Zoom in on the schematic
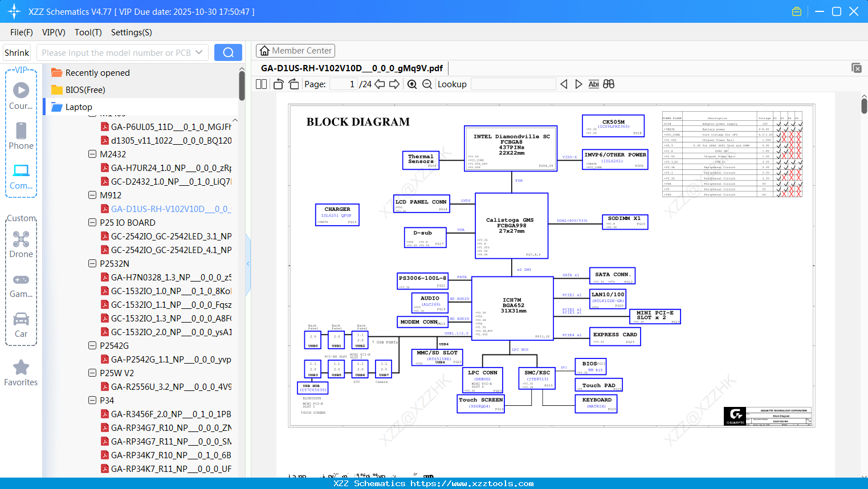 point(412,84)
